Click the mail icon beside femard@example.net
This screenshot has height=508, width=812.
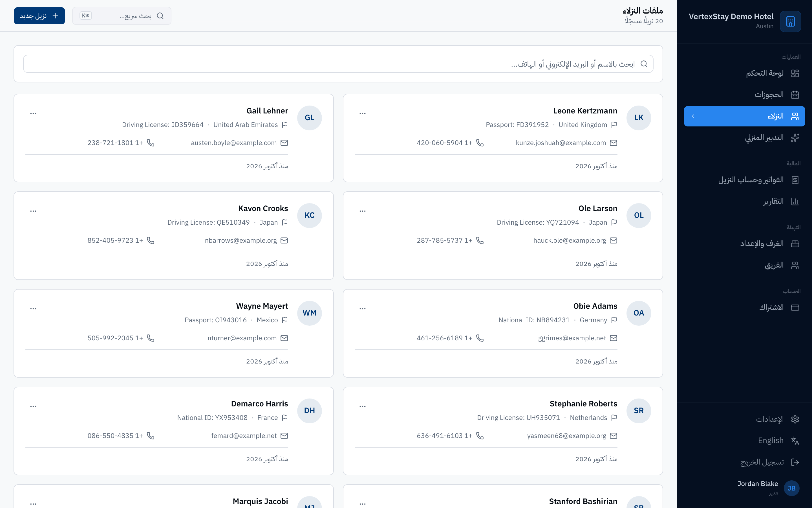point(284,436)
